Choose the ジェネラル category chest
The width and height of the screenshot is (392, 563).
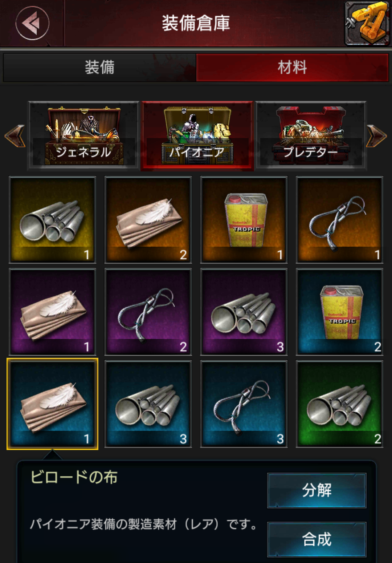tap(84, 135)
